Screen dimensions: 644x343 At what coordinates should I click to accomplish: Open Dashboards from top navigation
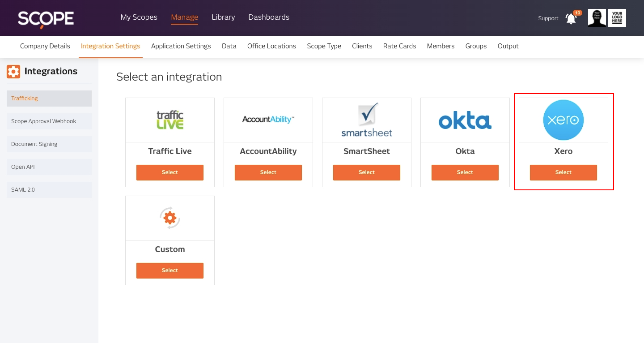point(269,17)
